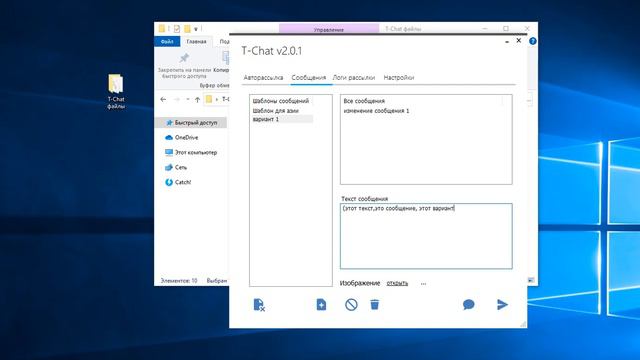Click the delete template icon with x
This screenshot has height=360, width=640.
tap(259, 305)
